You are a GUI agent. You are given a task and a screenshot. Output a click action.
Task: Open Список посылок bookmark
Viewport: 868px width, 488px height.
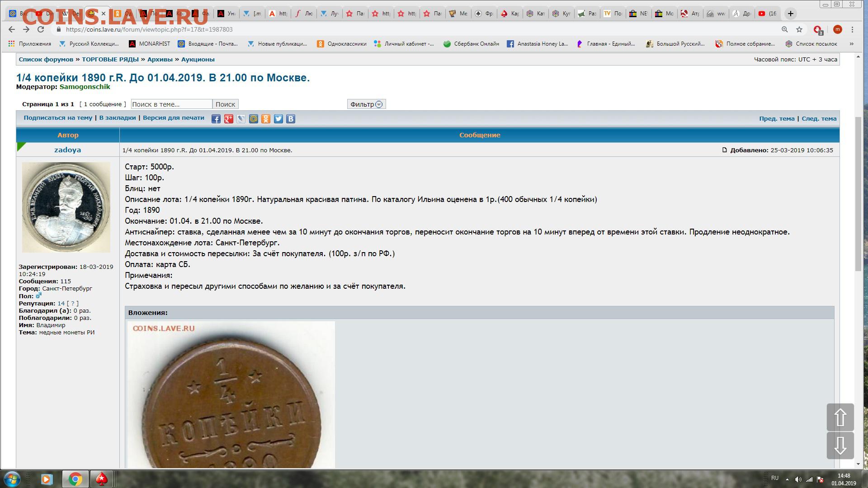(811, 44)
